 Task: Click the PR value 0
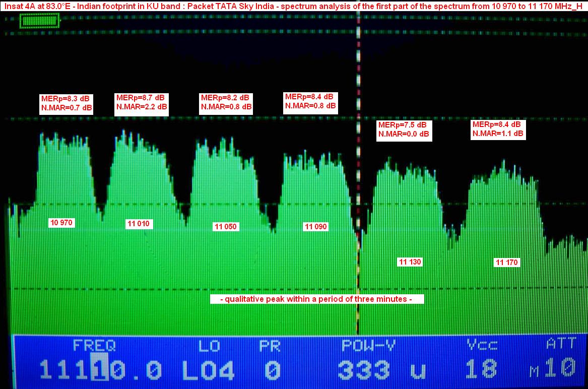(x=272, y=371)
